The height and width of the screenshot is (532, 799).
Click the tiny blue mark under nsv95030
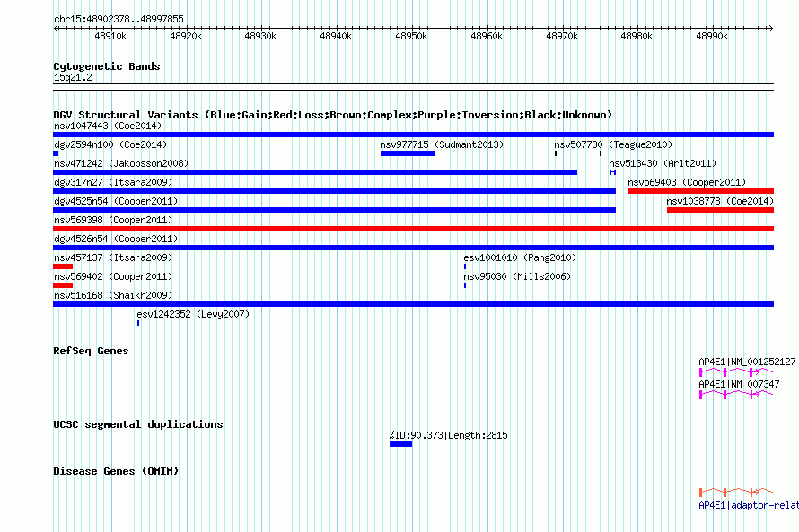tap(465, 285)
